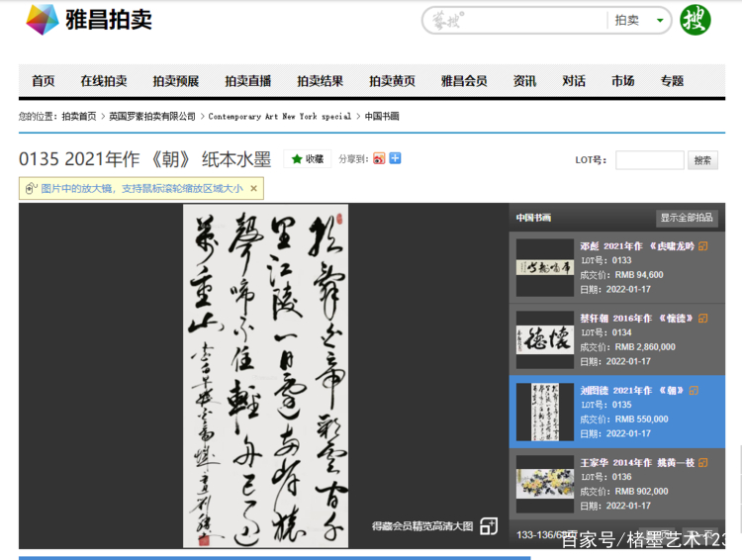Click the RMB 2,860,000 price text
The width and height of the screenshot is (742, 560).
pyautogui.click(x=645, y=347)
